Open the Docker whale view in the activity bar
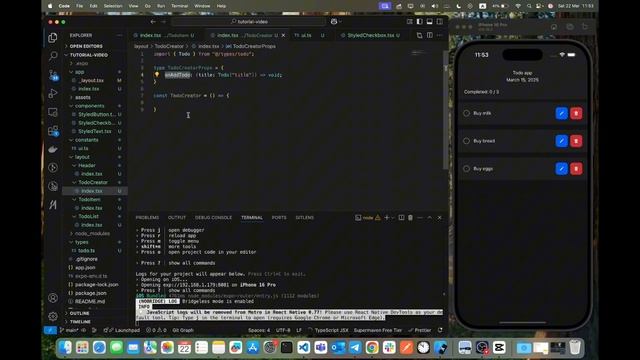640x360 pixels. (53, 149)
